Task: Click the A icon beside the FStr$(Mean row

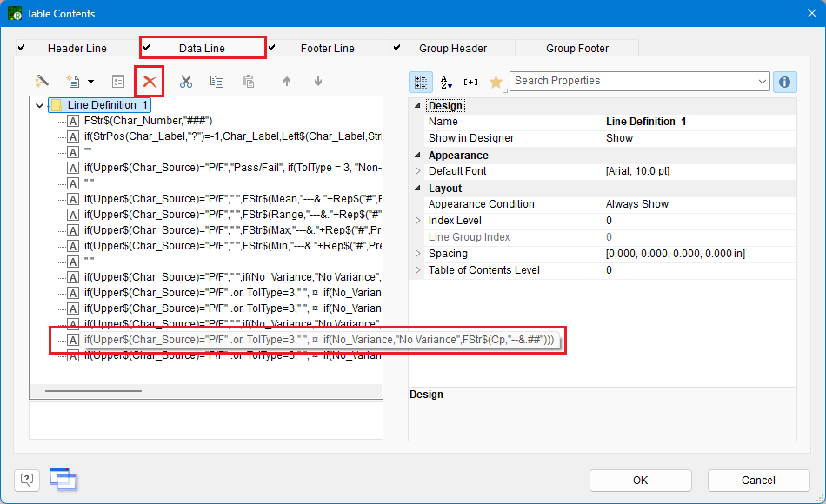Action: (73, 199)
